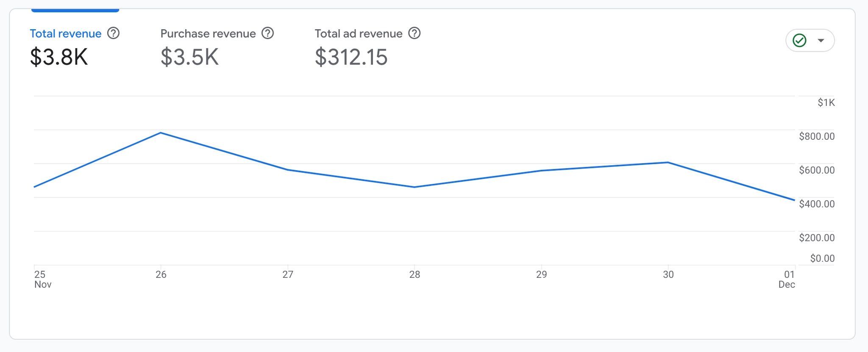Click the green checkmark data quality icon
This screenshot has width=868, height=352.
tap(799, 40)
